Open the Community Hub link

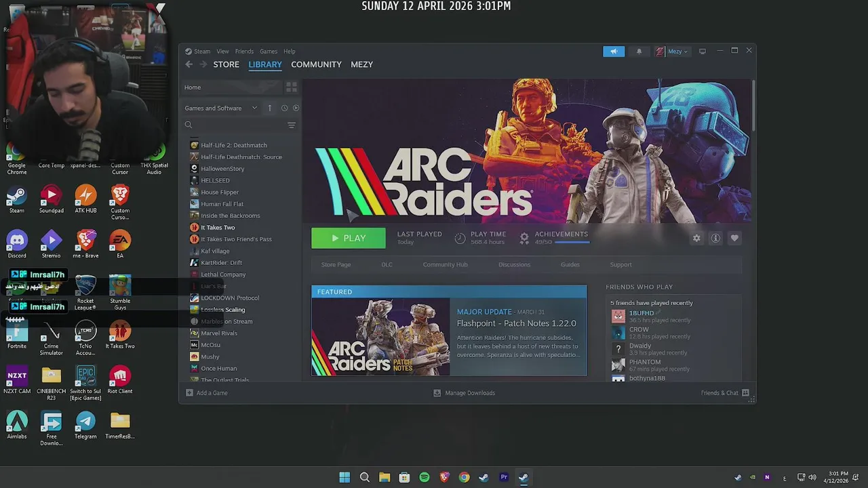445,264
